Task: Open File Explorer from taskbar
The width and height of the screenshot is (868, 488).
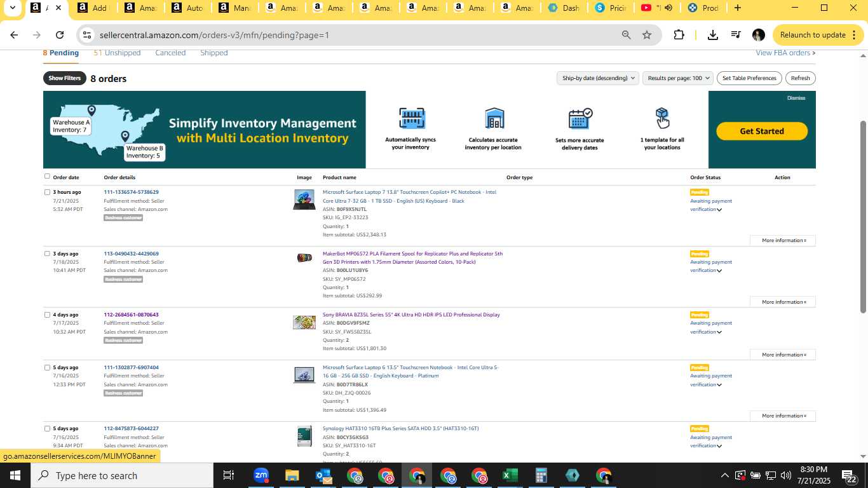Action: (x=292, y=475)
